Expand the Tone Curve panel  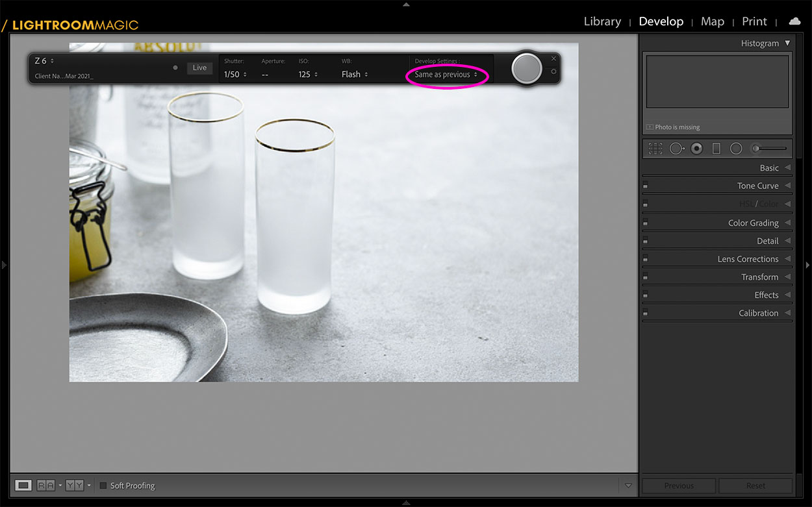point(787,186)
